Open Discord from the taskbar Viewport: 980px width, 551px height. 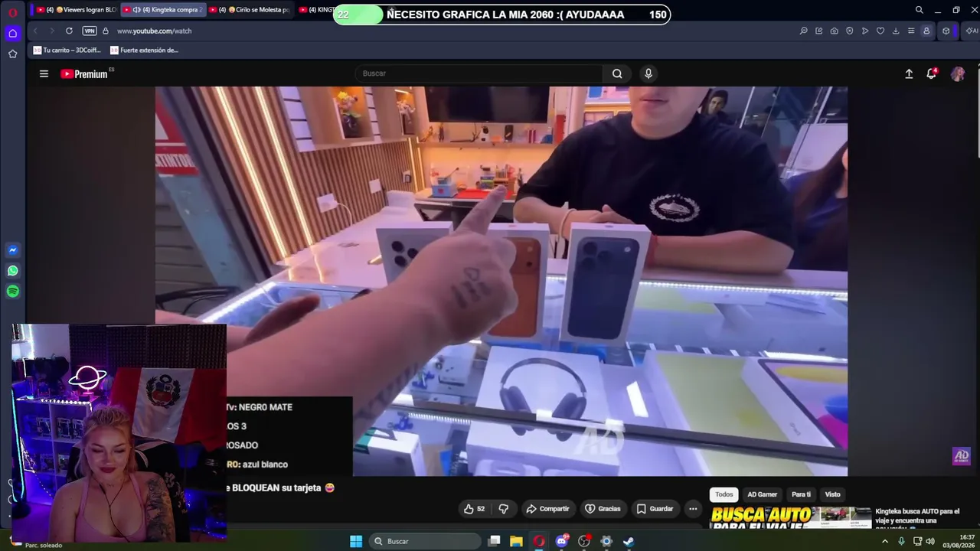[562, 541]
